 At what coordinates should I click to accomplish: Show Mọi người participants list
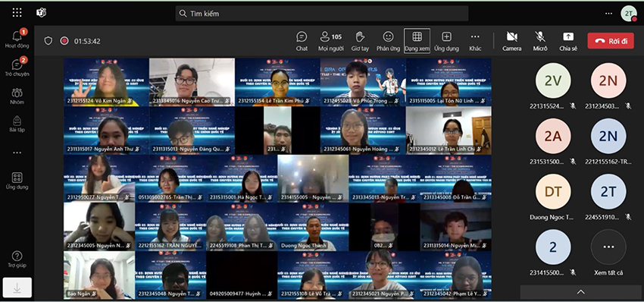click(330, 41)
